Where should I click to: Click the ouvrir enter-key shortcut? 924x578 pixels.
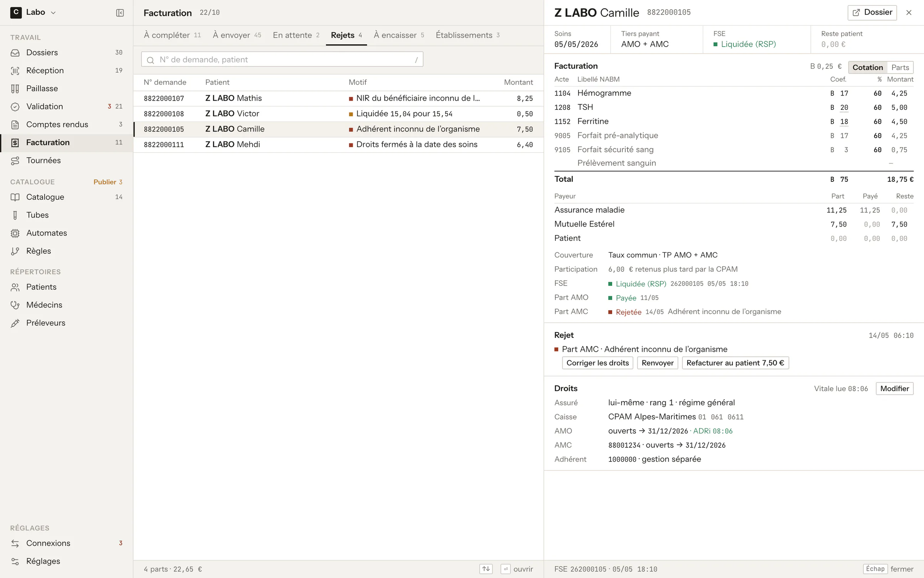[x=517, y=569]
